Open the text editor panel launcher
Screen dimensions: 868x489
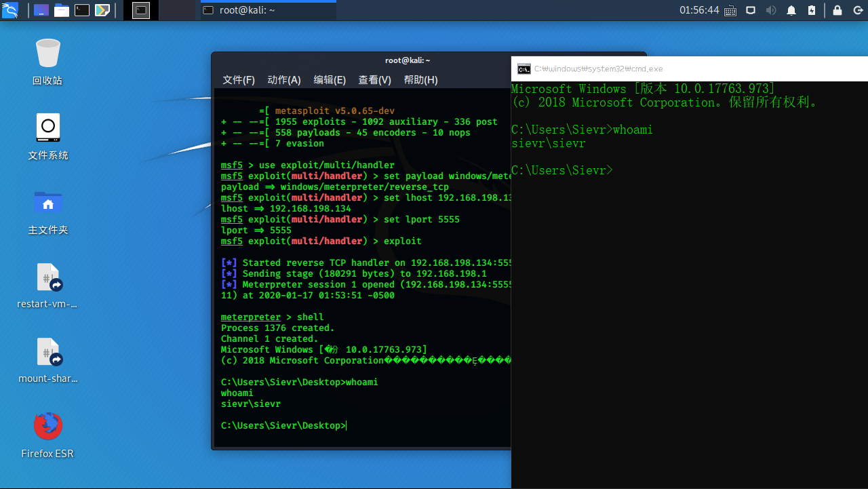[102, 10]
